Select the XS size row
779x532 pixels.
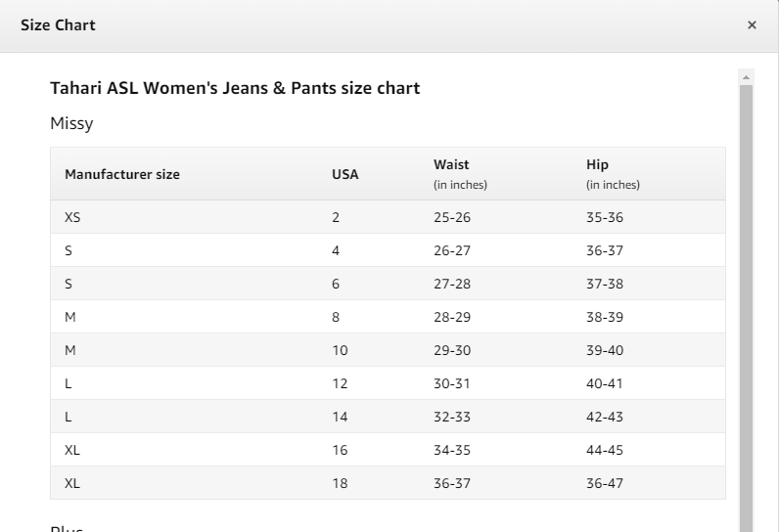pos(388,217)
